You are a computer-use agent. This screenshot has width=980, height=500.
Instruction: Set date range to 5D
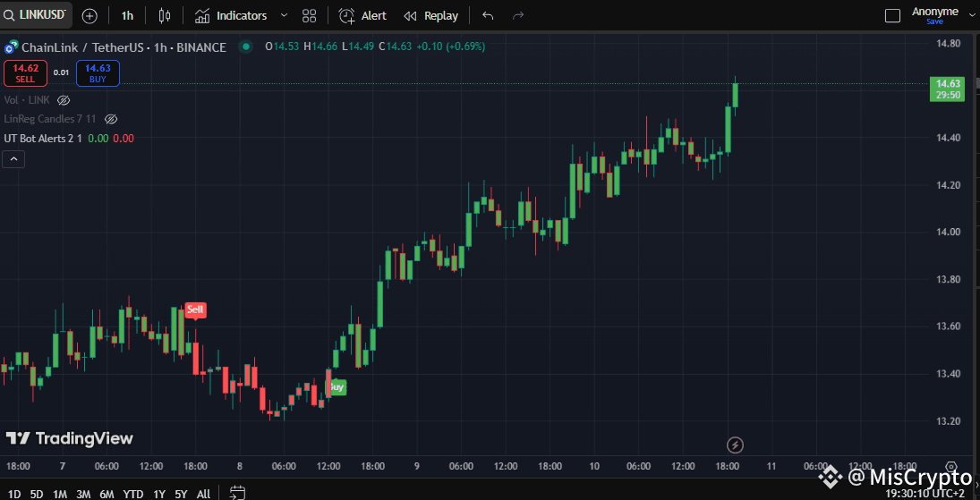[x=37, y=494]
